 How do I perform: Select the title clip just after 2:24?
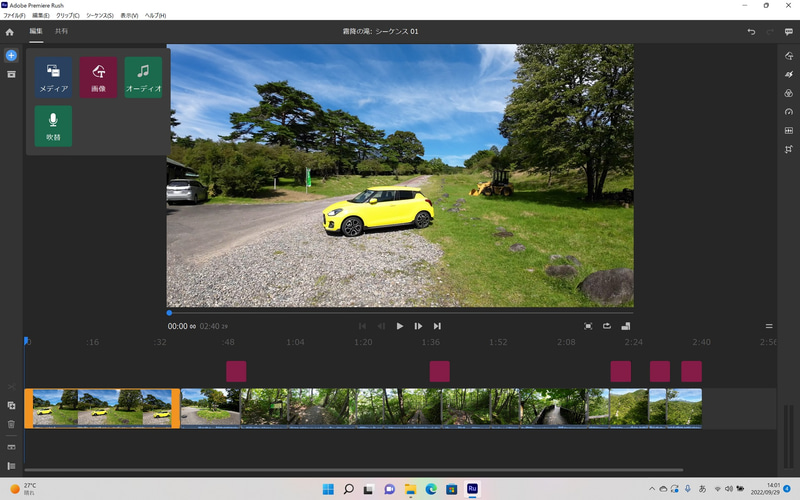click(660, 371)
